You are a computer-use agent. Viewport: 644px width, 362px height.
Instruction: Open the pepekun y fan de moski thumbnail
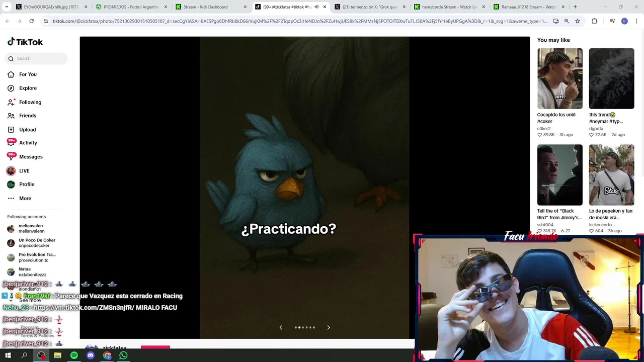coord(611,175)
